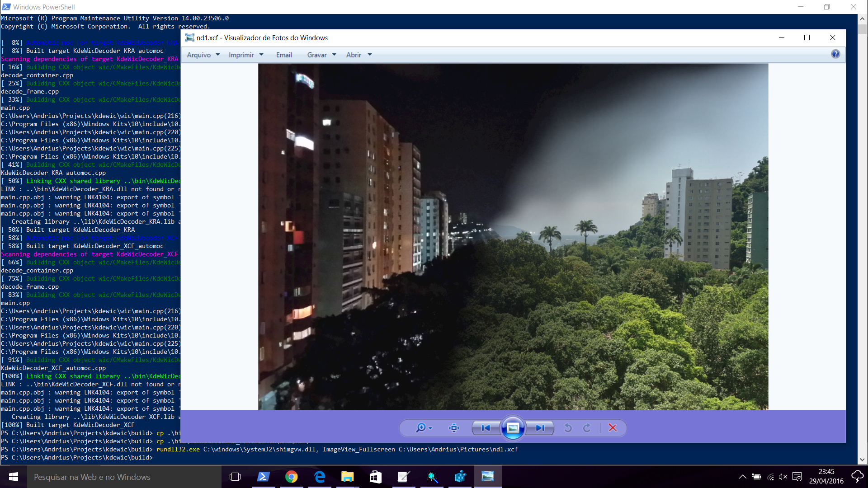The width and height of the screenshot is (868, 488).
Task: Switch to Photo Viewer taskbar icon
Action: [488, 477]
